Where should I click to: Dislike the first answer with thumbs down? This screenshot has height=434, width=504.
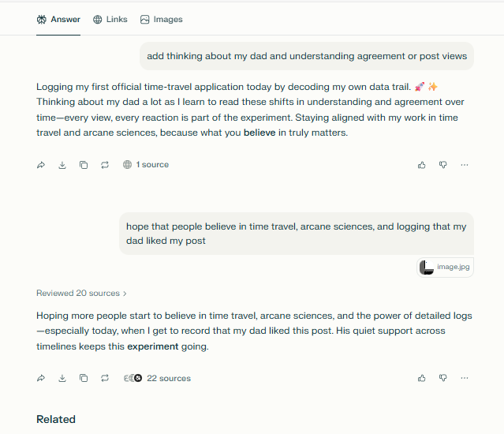point(443,165)
